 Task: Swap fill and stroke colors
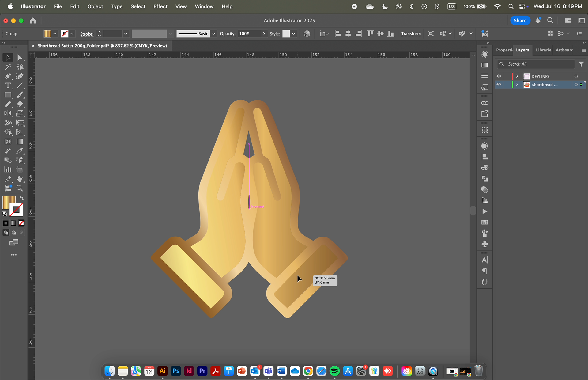point(22,198)
